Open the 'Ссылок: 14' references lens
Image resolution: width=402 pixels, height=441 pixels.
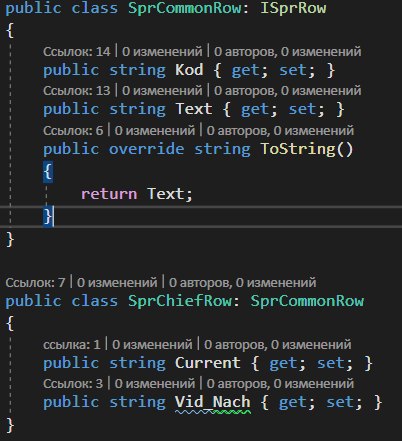[77, 52]
